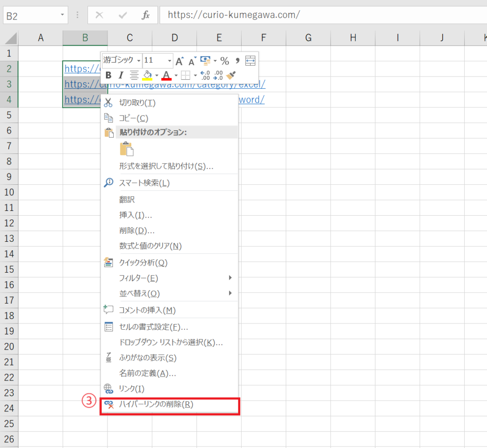Click ハイパーリンクの削除(R) to remove hyperlinks
This screenshot has width=487, height=448.
(x=170, y=404)
